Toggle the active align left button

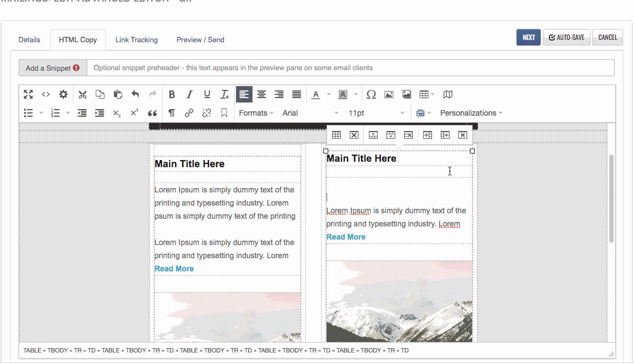click(x=244, y=94)
